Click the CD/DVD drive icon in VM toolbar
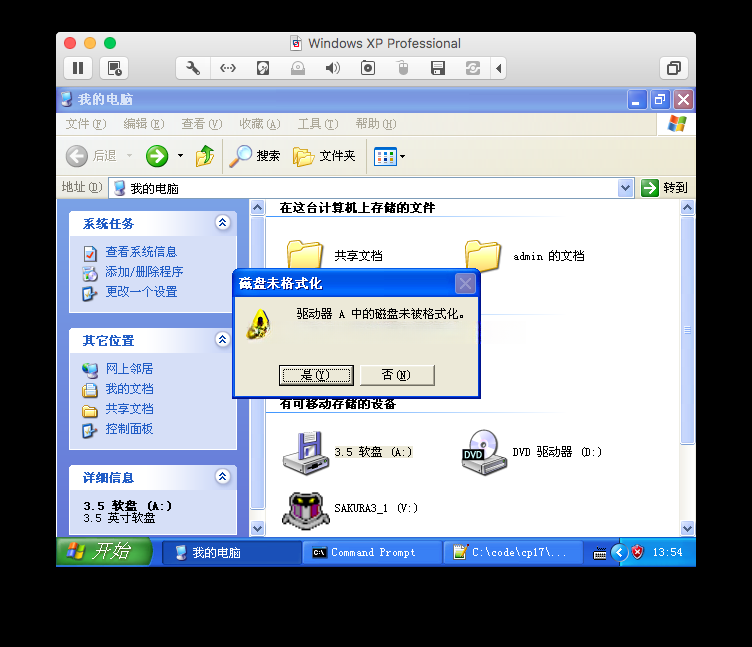752x647 pixels. [x=298, y=68]
